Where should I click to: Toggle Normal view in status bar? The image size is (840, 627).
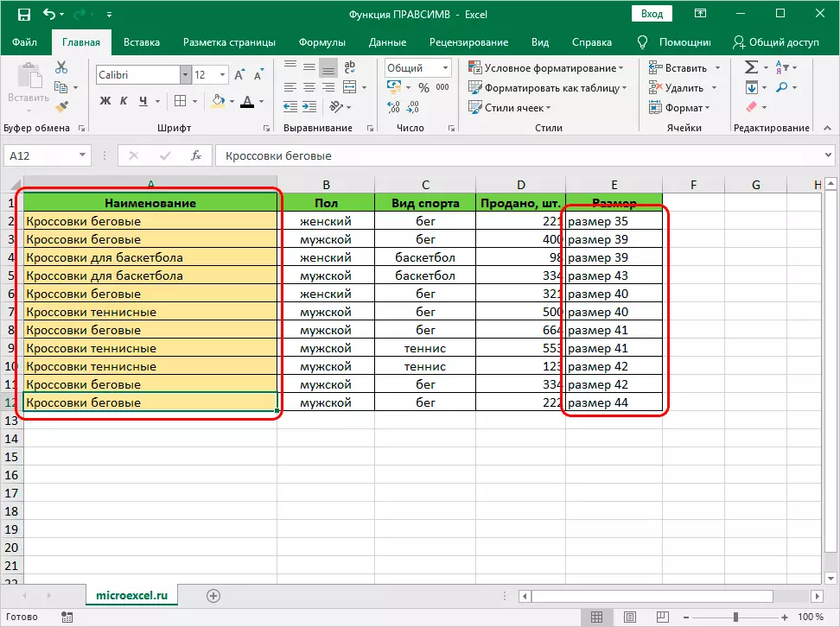(597, 617)
